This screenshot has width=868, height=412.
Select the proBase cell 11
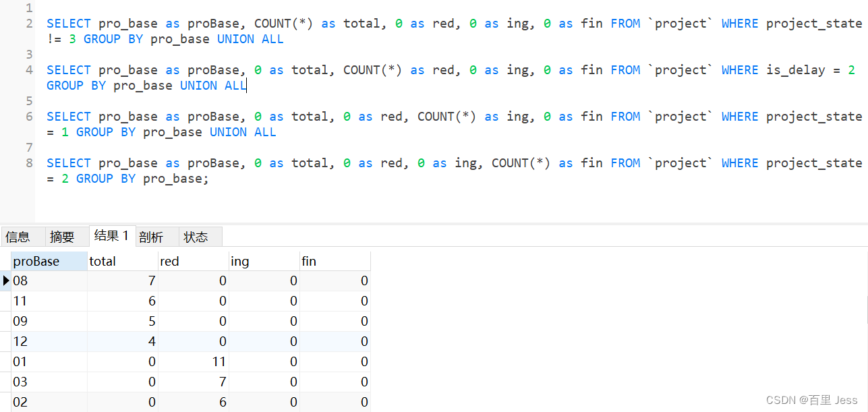[49, 301]
